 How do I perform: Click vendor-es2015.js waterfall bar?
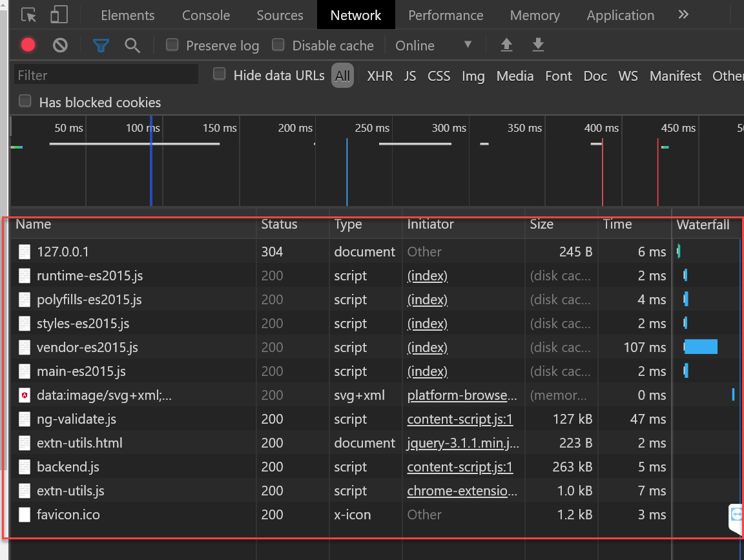(x=701, y=347)
